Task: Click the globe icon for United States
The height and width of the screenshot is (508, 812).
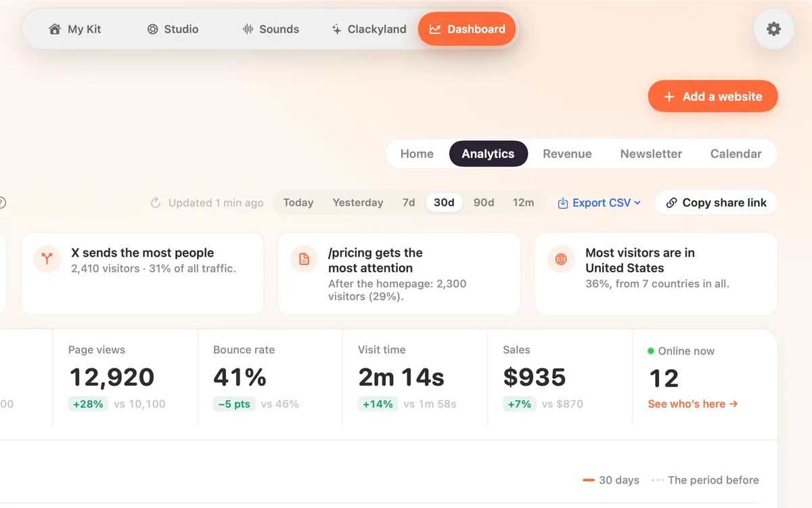Action: click(561, 259)
